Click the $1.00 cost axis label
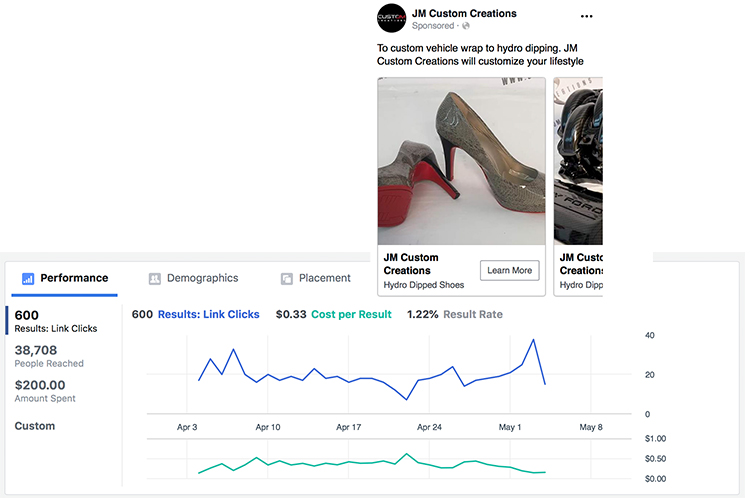 655,439
